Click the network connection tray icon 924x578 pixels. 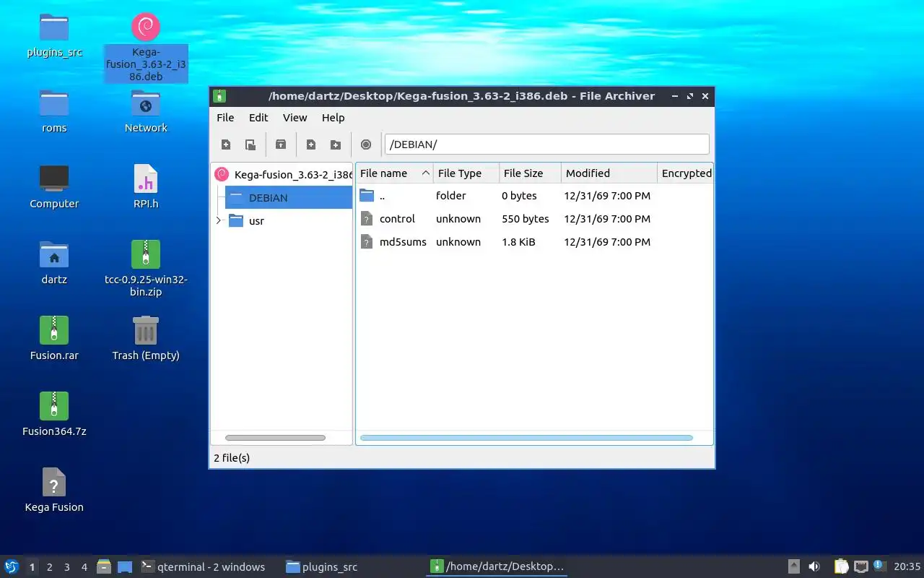(860, 566)
